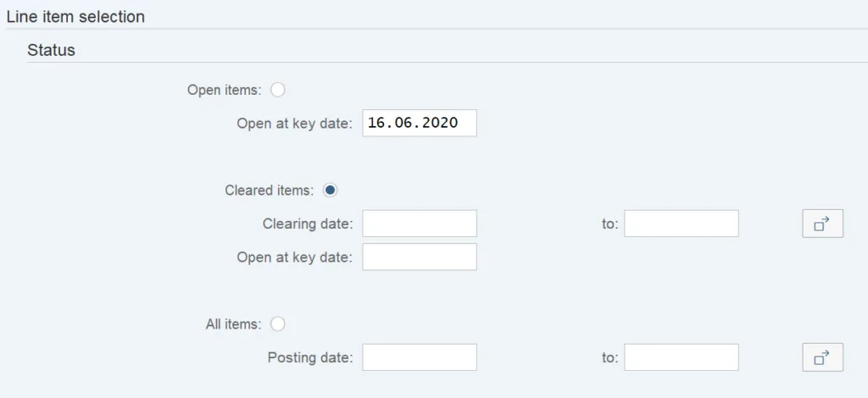The image size is (868, 398).
Task: Click key date field showing 16.06.2020
Action: click(x=419, y=123)
